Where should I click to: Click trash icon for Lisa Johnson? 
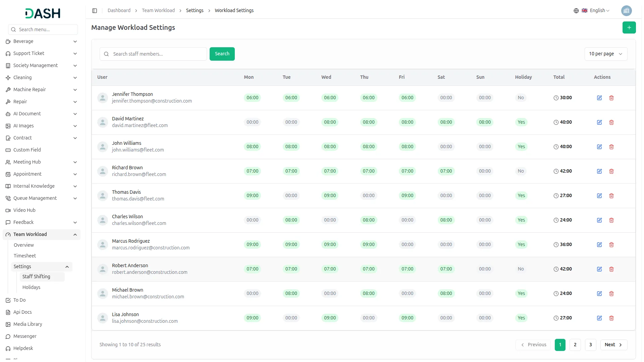pyautogui.click(x=611, y=318)
